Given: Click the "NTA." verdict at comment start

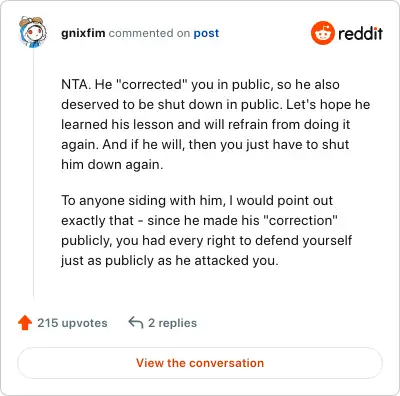Looking at the screenshot, I should click(76, 84).
